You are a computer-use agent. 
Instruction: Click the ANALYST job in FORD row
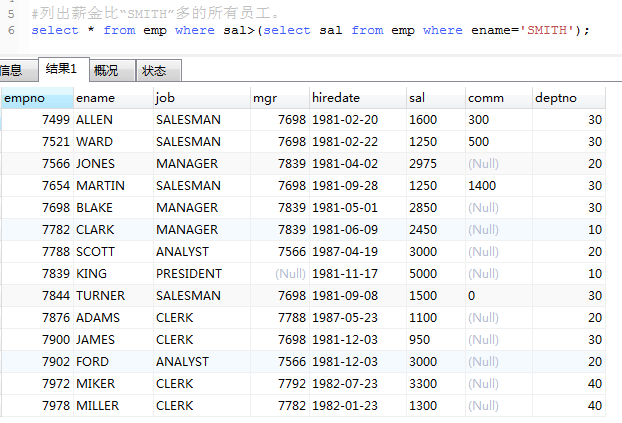click(x=202, y=362)
